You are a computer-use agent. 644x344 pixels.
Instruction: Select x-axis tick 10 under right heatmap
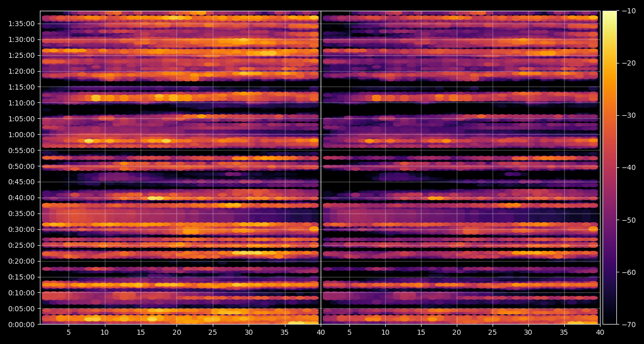pyautogui.click(x=385, y=332)
